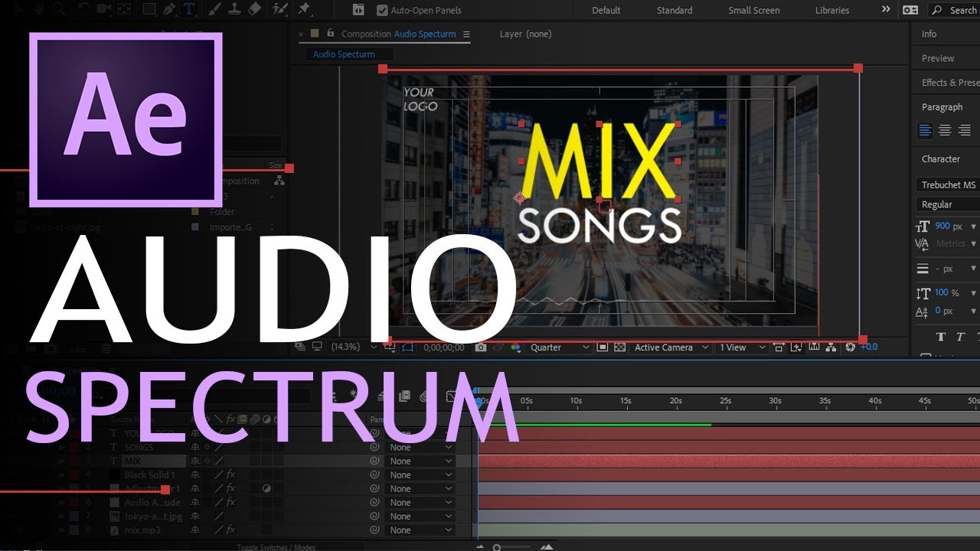Expand the Info panel

[929, 34]
